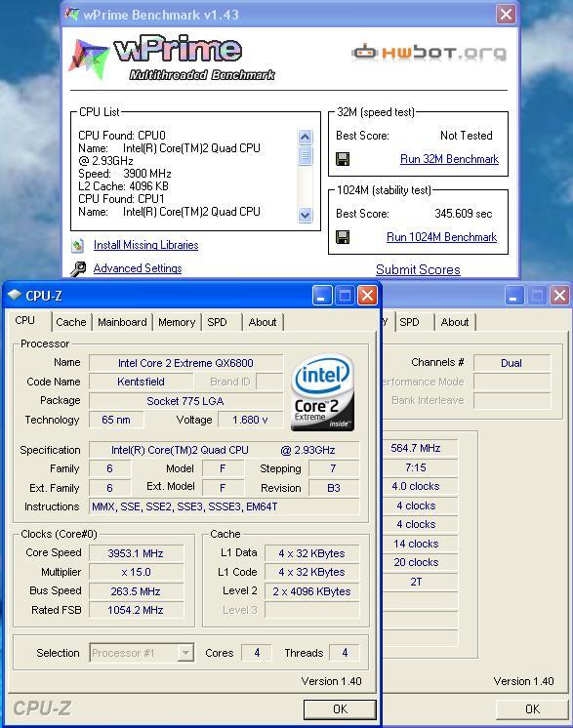
Task: Click the Core Speed value 3953.1 MHz
Action: tap(136, 553)
